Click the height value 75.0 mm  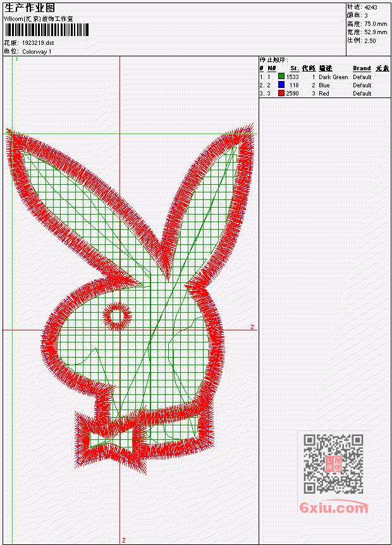pyautogui.click(x=376, y=24)
